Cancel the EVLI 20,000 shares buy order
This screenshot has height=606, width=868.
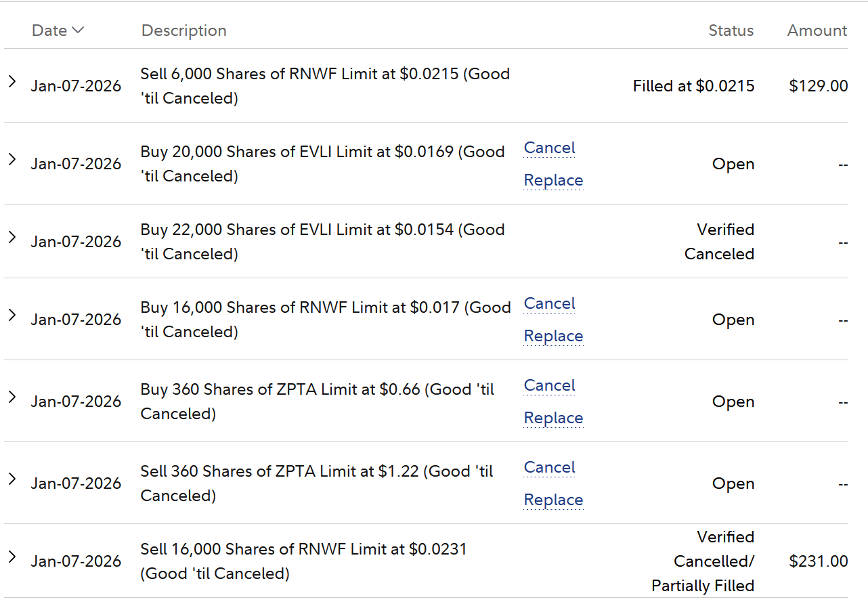(549, 148)
